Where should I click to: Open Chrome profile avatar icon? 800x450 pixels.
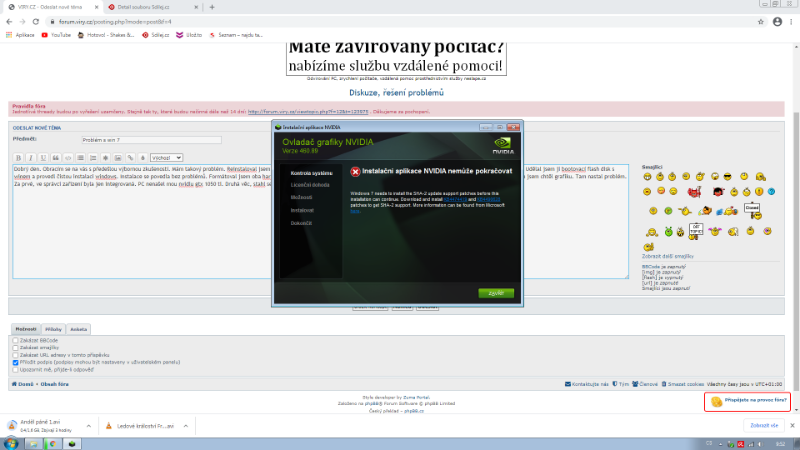pos(777,21)
